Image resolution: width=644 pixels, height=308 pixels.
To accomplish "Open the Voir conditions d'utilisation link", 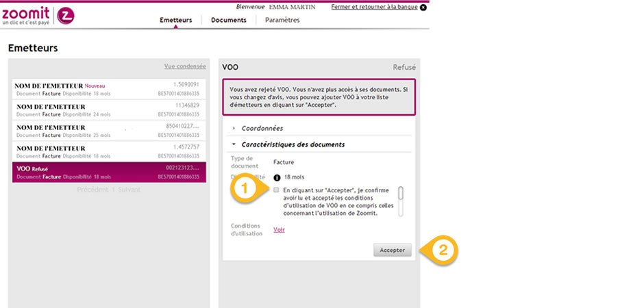I will [279, 230].
